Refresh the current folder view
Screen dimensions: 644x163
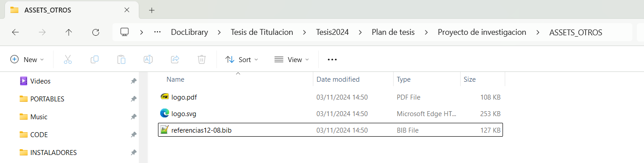[96, 32]
